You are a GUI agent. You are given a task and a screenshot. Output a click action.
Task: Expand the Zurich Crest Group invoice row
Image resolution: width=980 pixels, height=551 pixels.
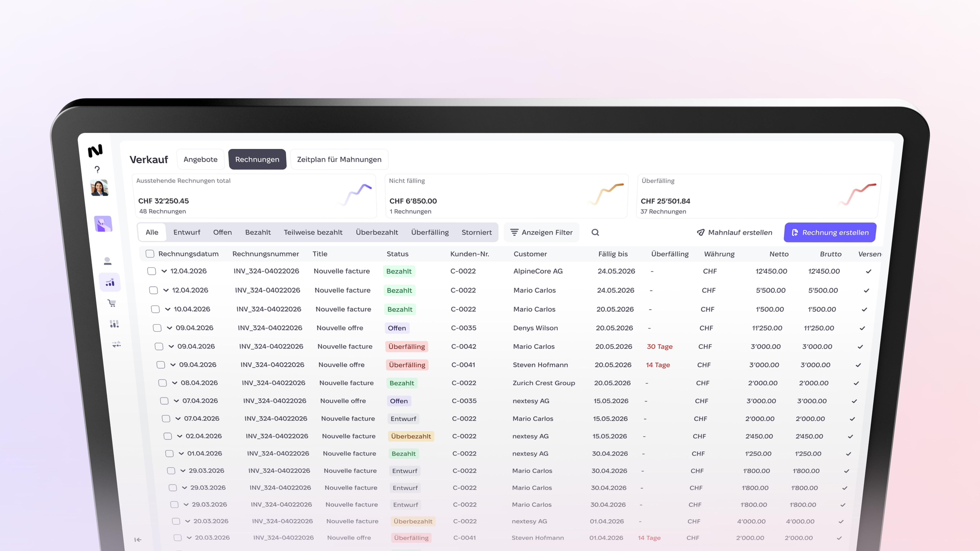coord(175,383)
